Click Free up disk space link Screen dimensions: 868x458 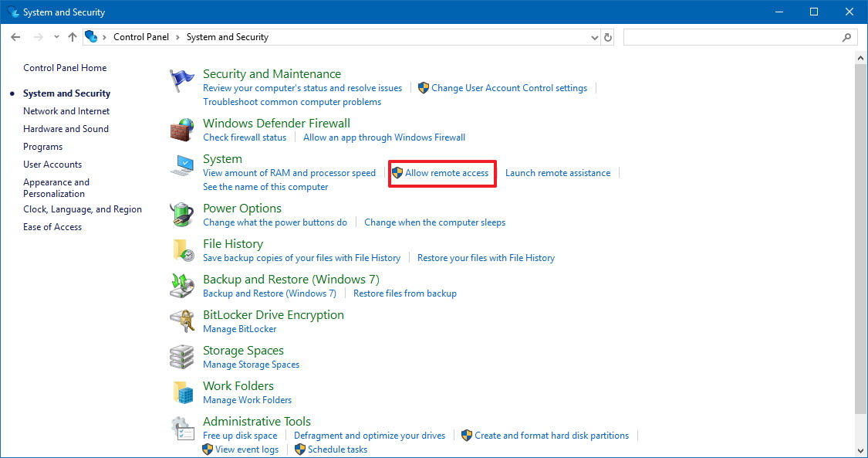(x=240, y=436)
